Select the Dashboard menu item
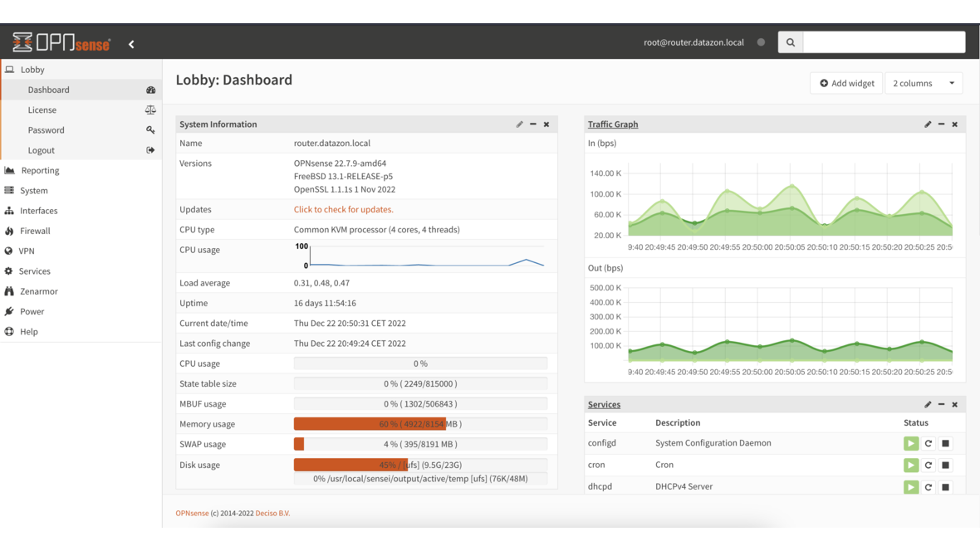The image size is (980, 551). click(x=48, y=90)
